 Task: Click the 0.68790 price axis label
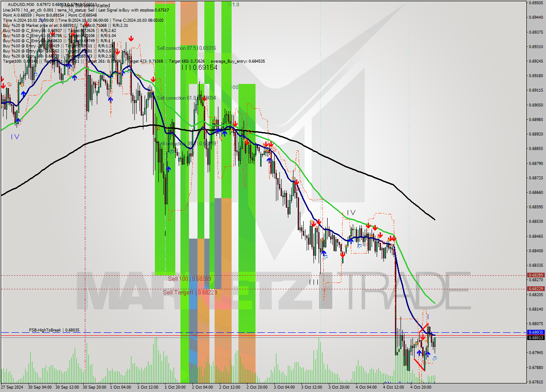pyautogui.click(x=536, y=163)
